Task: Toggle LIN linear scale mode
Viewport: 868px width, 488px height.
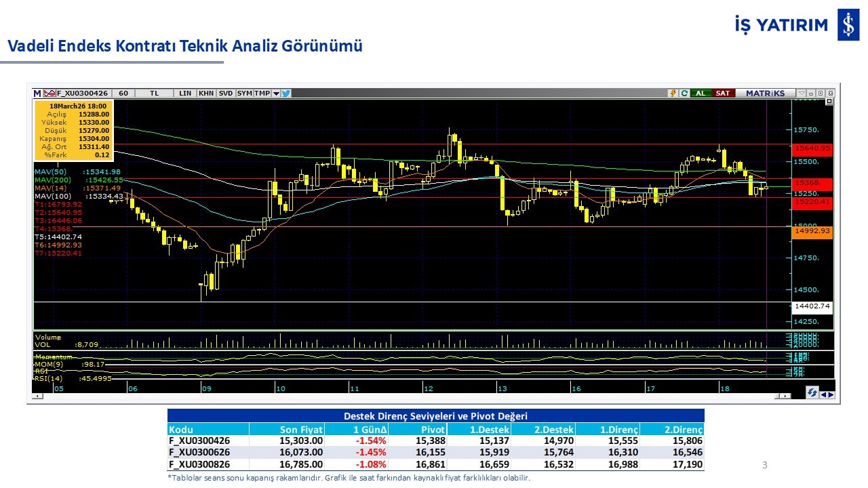Action: click(x=185, y=94)
